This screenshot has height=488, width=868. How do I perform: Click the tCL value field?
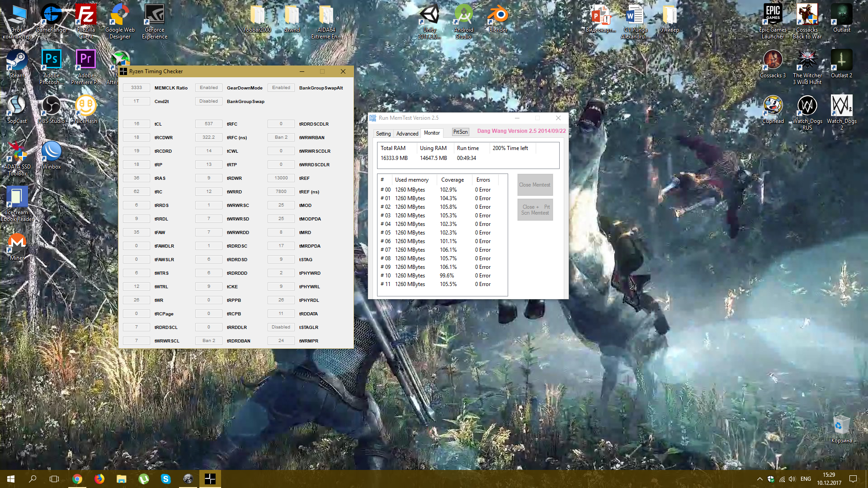(137, 124)
